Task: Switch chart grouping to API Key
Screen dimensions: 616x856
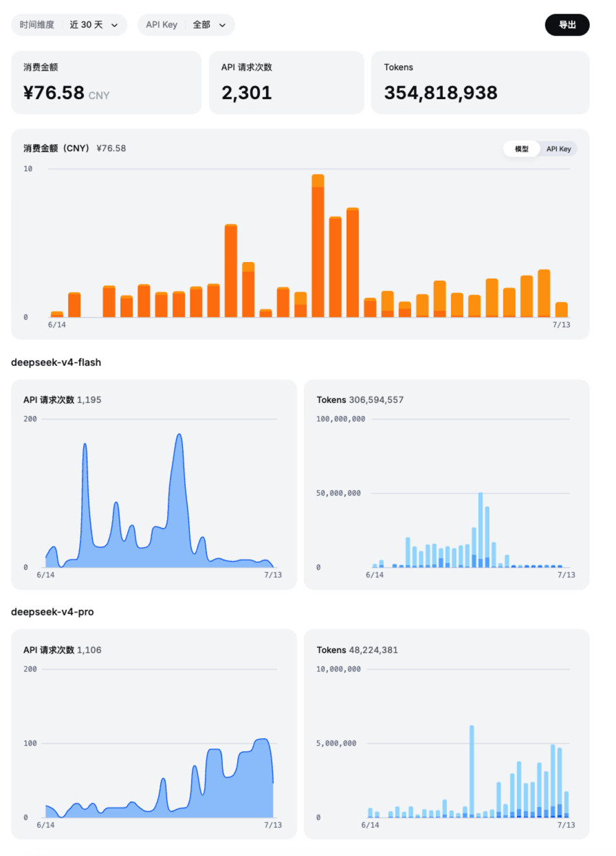Action: coord(558,149)
